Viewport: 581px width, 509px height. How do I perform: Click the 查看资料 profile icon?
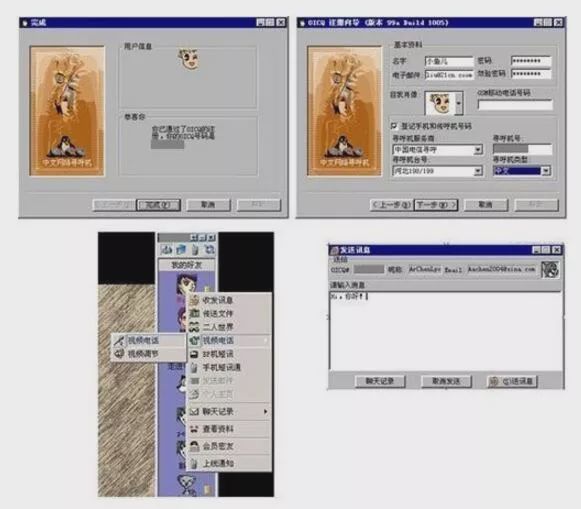coord(194,429)
